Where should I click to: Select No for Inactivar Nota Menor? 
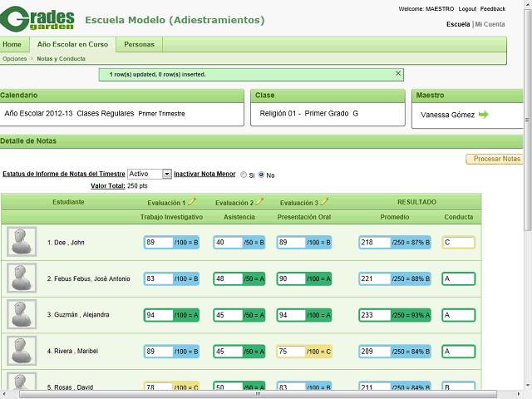261,175
